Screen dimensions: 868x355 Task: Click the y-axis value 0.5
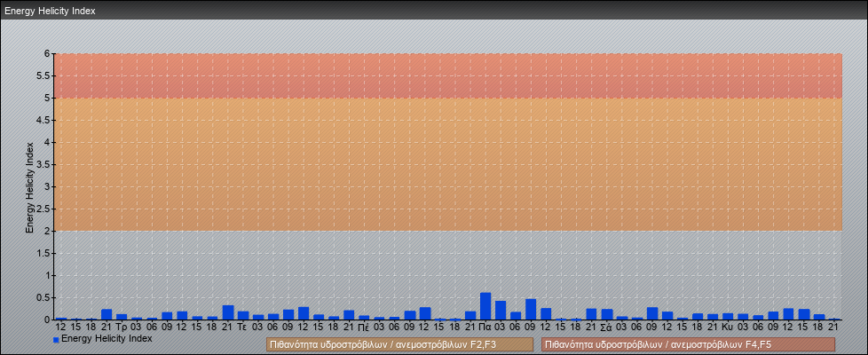pyautogui.click(x=43, y=297)
